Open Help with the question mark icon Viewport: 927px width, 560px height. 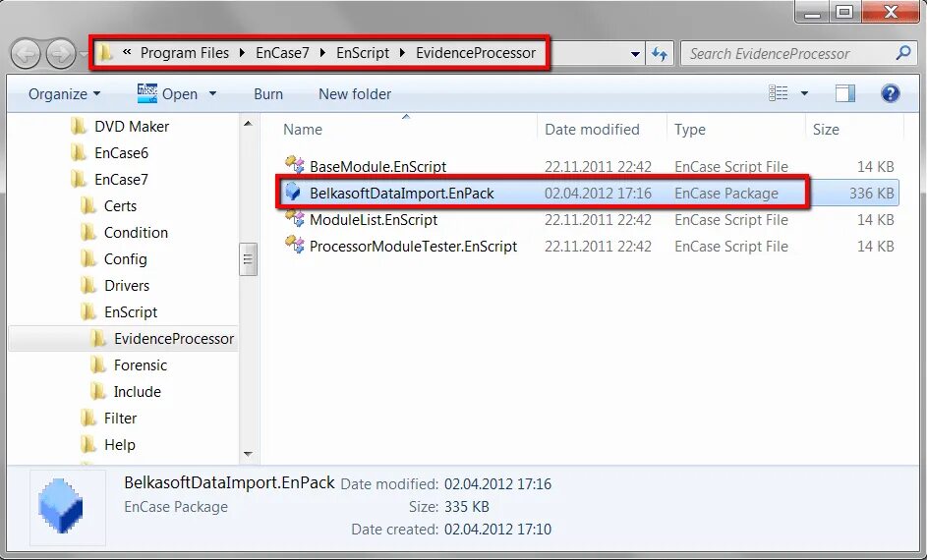890,93
